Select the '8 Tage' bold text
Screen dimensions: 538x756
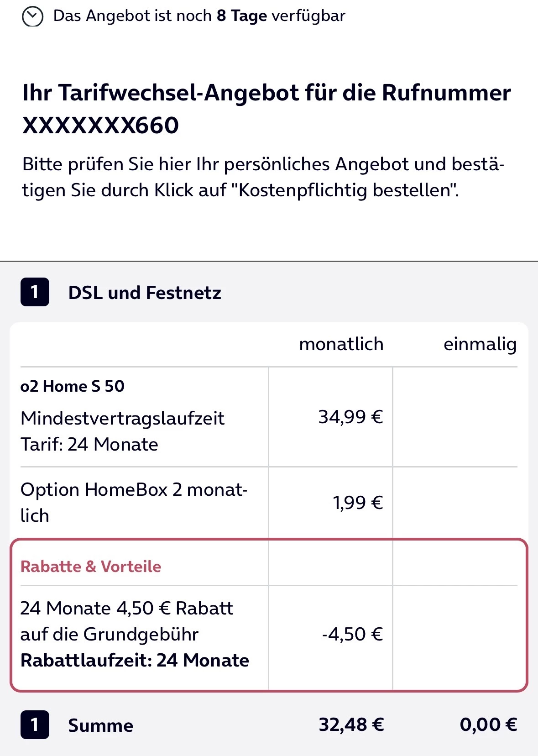click(x=241, y=16)
